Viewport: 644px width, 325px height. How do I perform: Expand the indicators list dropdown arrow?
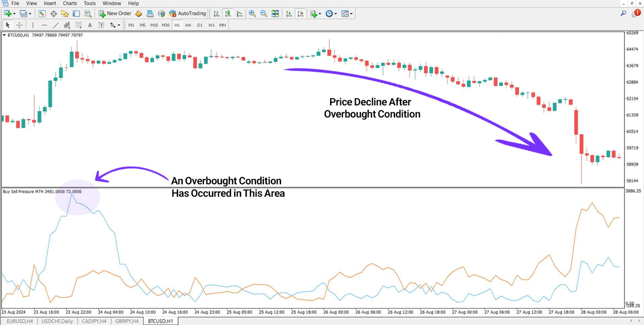coord(320,14)
